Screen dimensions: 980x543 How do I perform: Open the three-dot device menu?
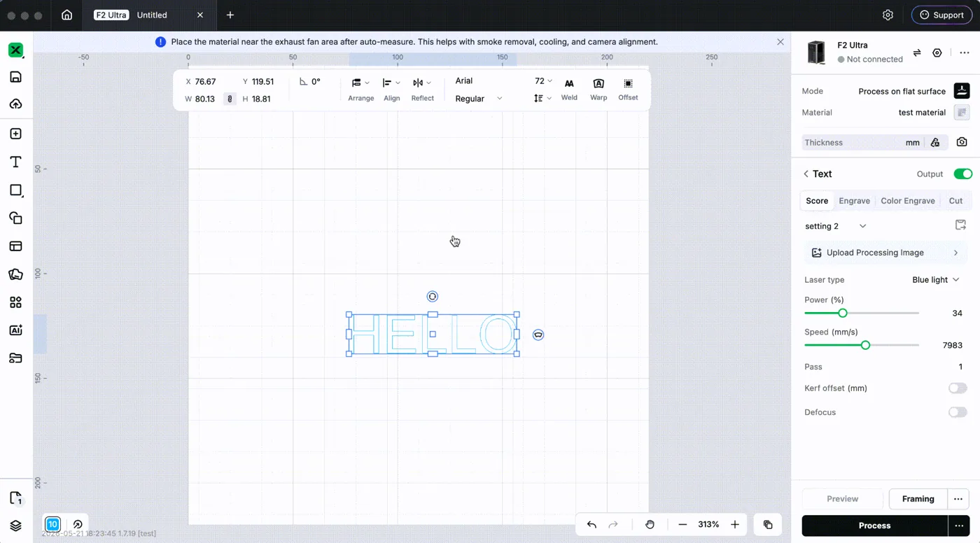(x=965, y=52)
